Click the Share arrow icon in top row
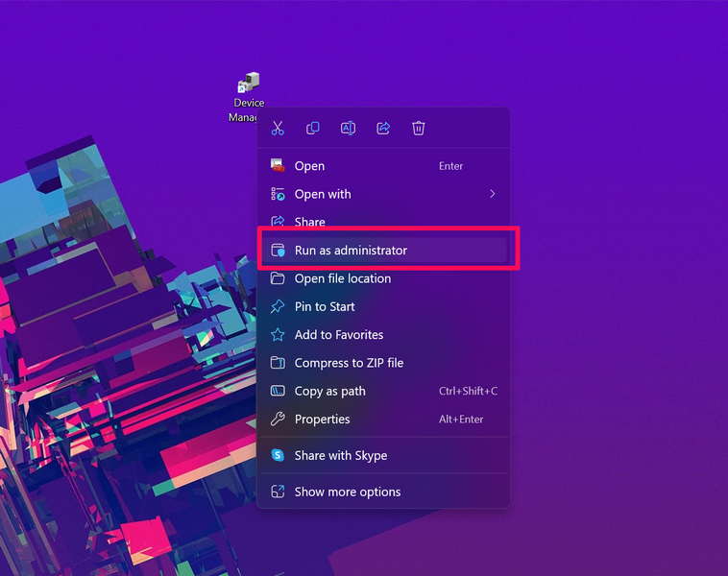Screen dimensions: 728x576 coord(383,129)
